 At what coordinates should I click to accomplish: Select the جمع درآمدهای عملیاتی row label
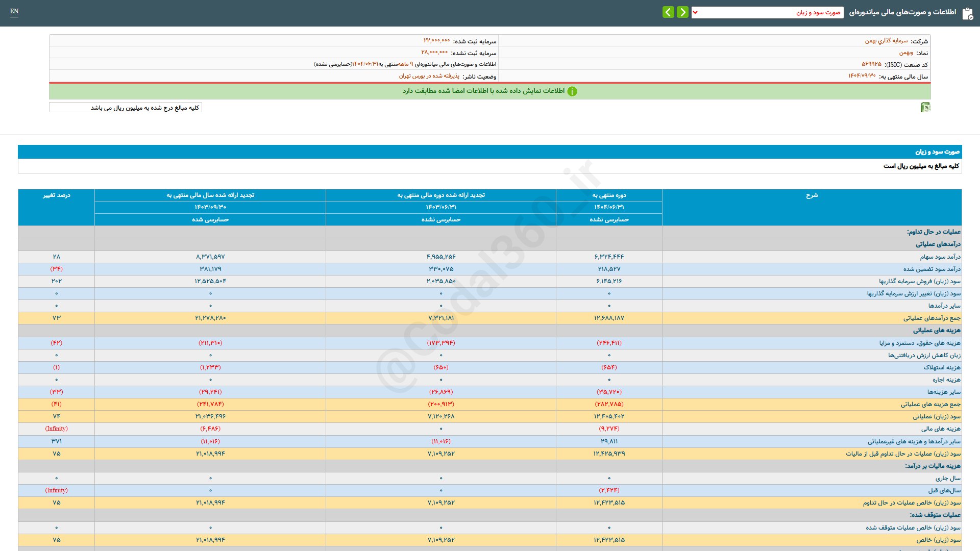coord(932,318)
